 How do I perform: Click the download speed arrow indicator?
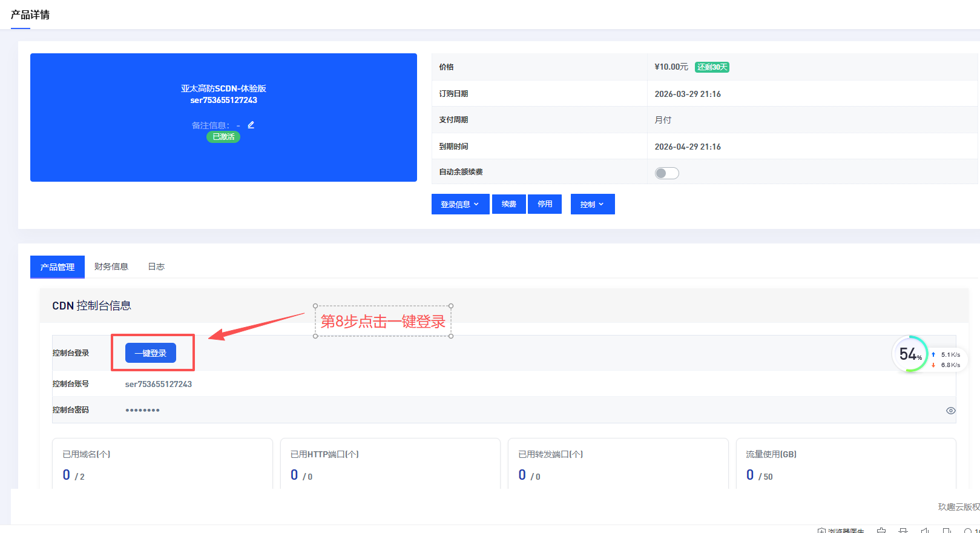[x=933, y=365]
